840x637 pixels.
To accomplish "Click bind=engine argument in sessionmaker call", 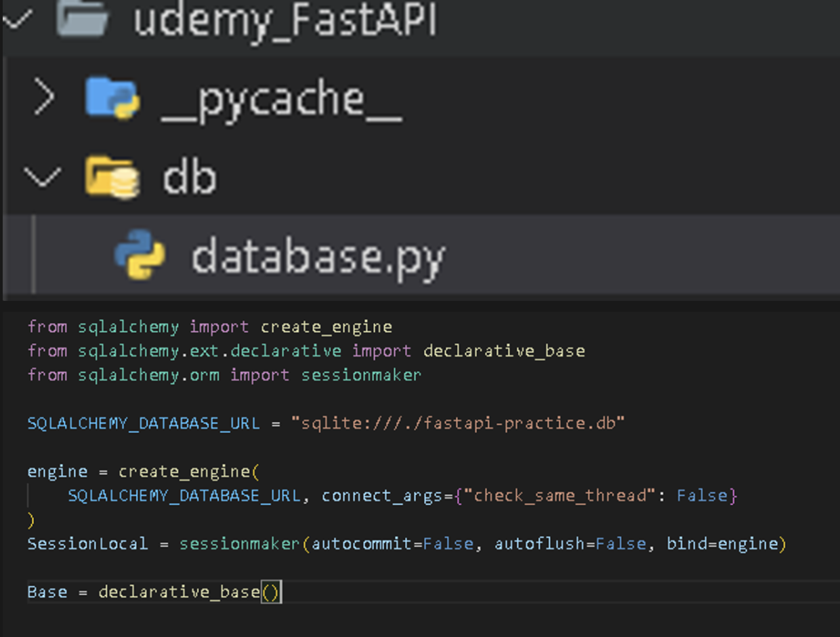I will [722, 543].
